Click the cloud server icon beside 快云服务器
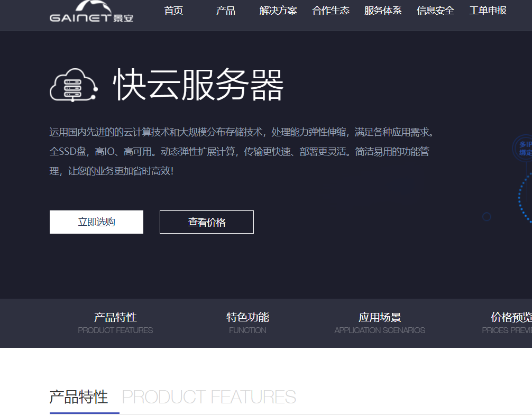532x415 pixels. 74,85
